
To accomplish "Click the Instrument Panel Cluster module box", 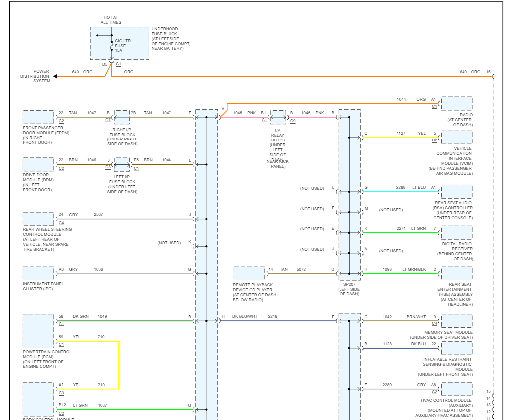I will (x=38, y=274).
